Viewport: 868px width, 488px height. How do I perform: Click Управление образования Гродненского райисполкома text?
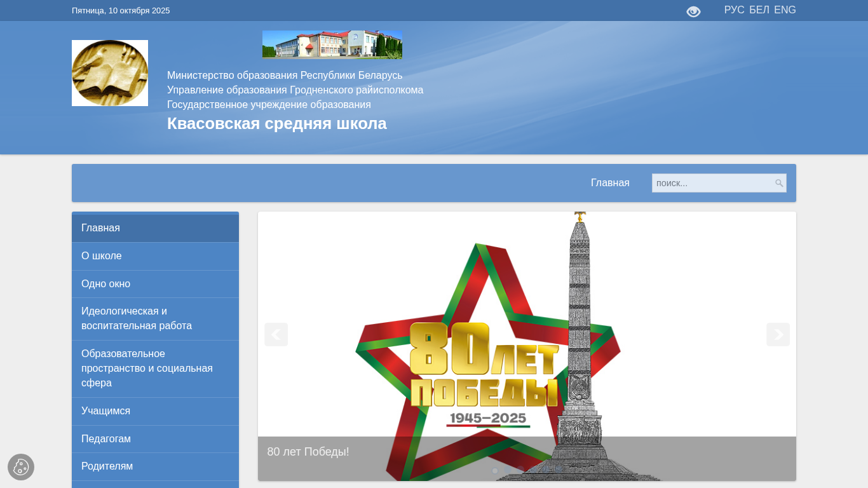click(x=295, y=90)
